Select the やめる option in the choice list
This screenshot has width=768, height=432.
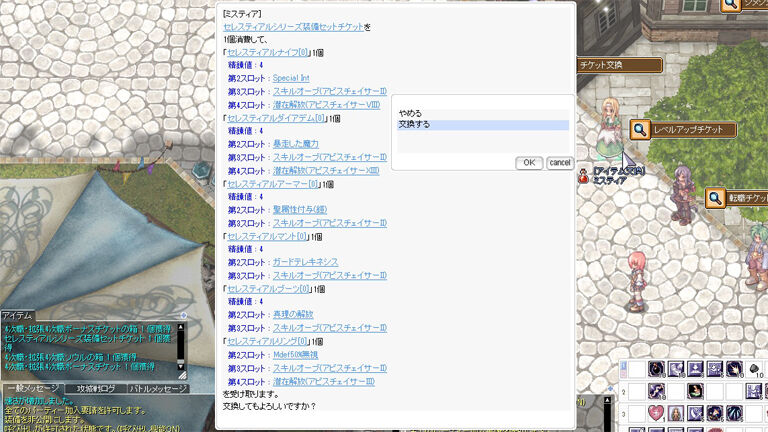482,113
